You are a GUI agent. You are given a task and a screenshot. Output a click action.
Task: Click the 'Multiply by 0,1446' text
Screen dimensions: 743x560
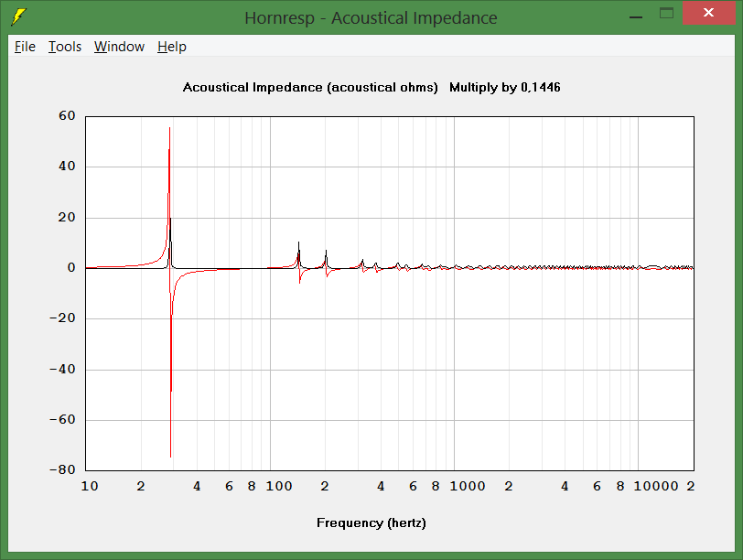click(505, 87)
